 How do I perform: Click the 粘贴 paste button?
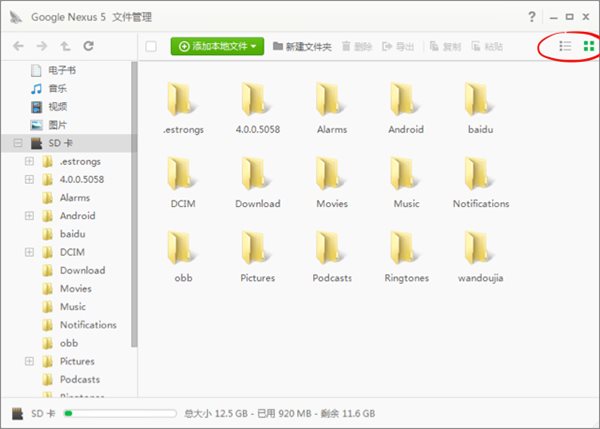pyautogui.click(x=487, y=46)
